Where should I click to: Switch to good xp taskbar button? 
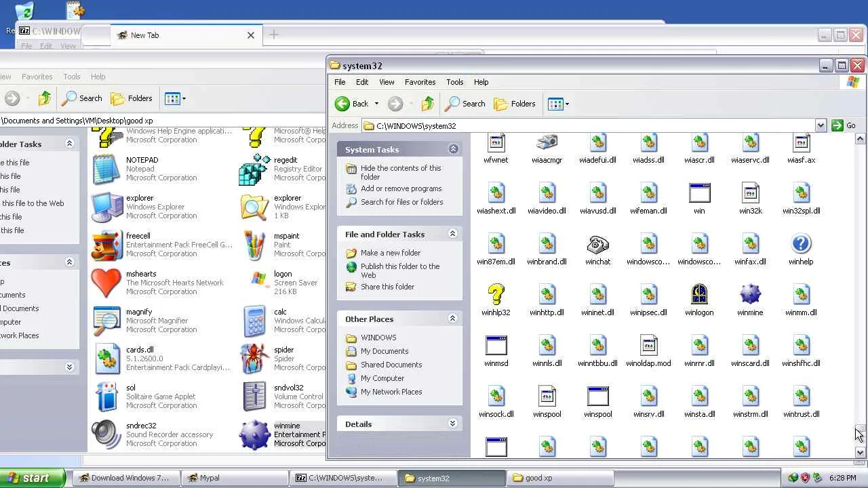coord(561,478)
